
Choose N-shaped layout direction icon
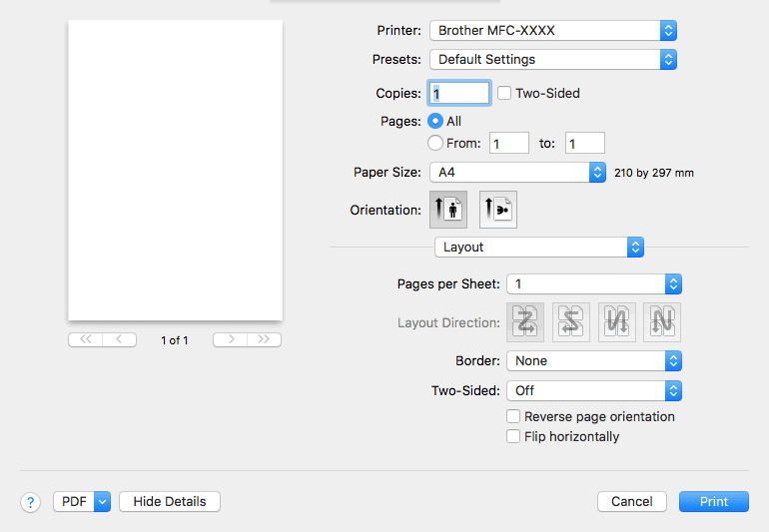662,322
